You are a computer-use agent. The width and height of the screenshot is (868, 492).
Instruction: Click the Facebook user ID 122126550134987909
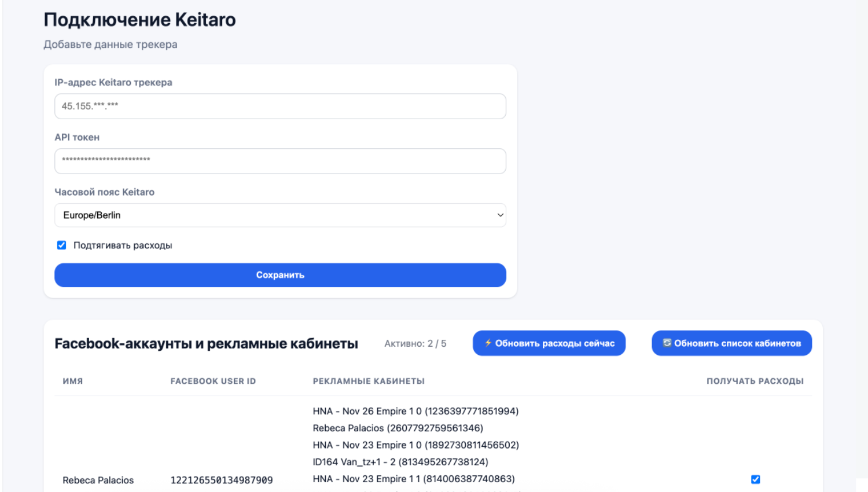pos(222,480)
